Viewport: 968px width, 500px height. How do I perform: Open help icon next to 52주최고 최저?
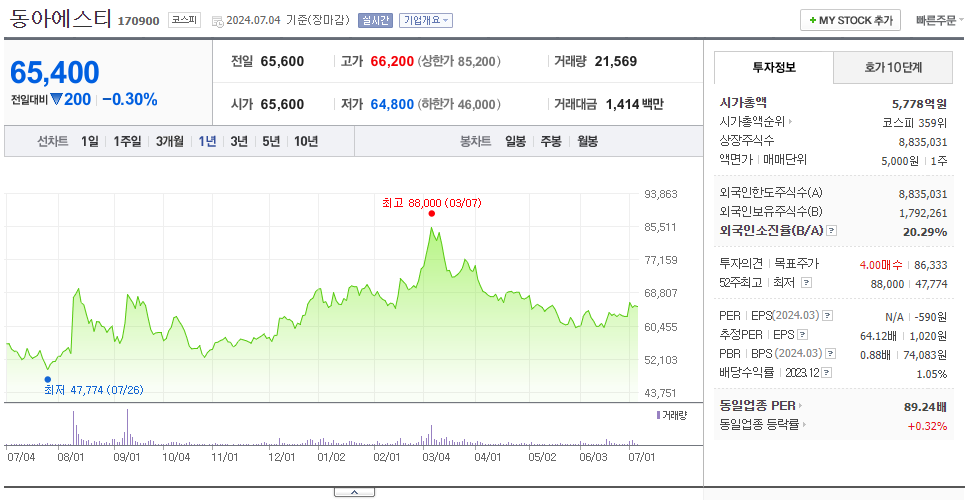(x=806, y=283)
